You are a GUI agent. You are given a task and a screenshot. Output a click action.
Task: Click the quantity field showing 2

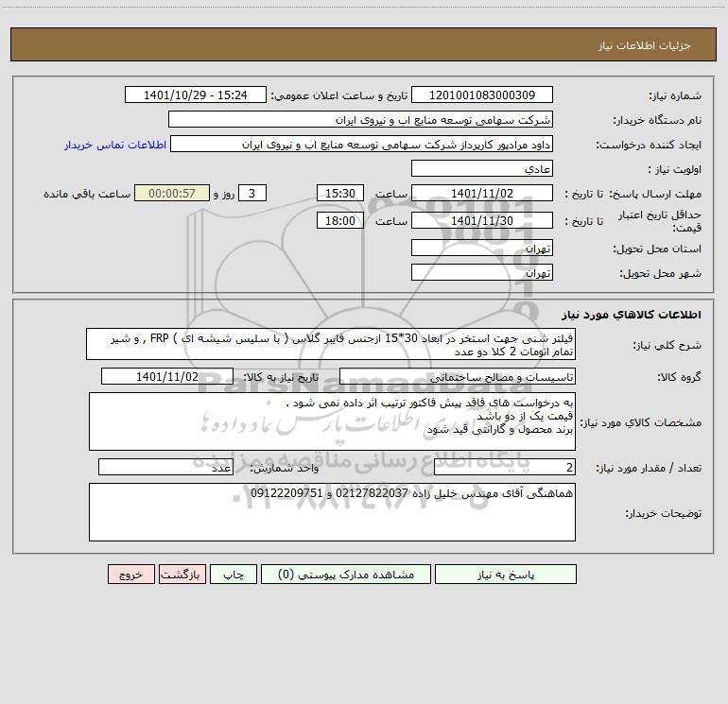(505, 468)
